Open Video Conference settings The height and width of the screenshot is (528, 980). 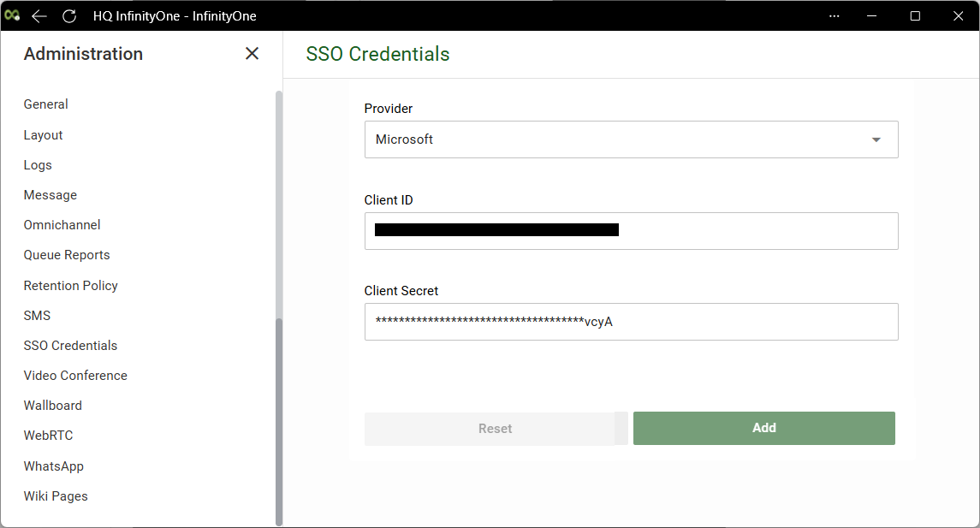pos(75,376)
